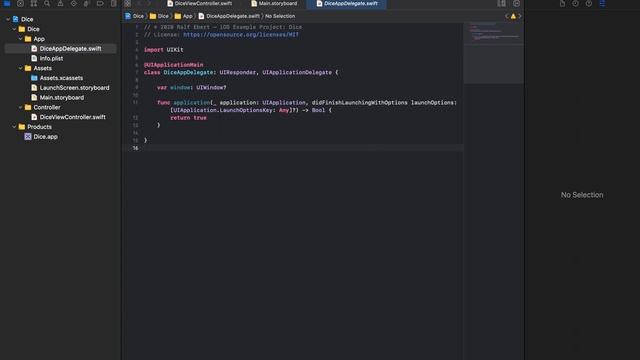This screenshot has width=640, height=360.
Task: Show the History inspector
Action: (576, 4)
